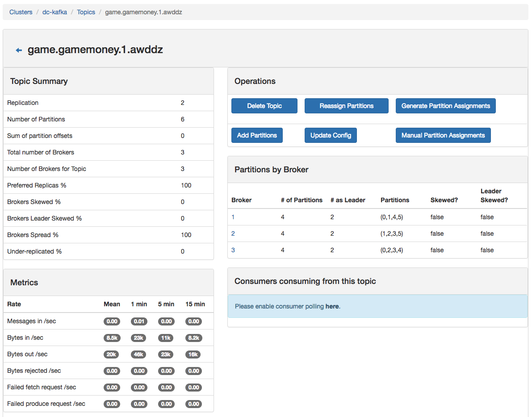532x417 pixels.
Task: Click Generate Partition Assignments button
Action: click(x=445, y=106)
